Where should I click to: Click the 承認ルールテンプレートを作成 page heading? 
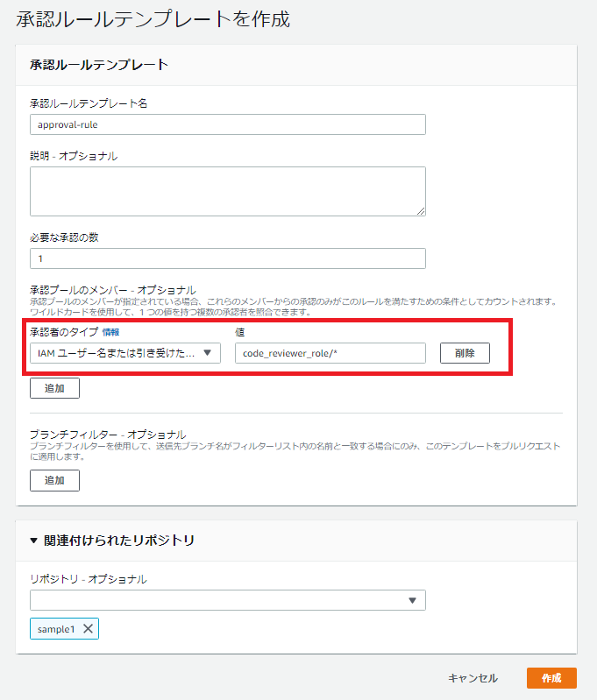click(153, 18)
